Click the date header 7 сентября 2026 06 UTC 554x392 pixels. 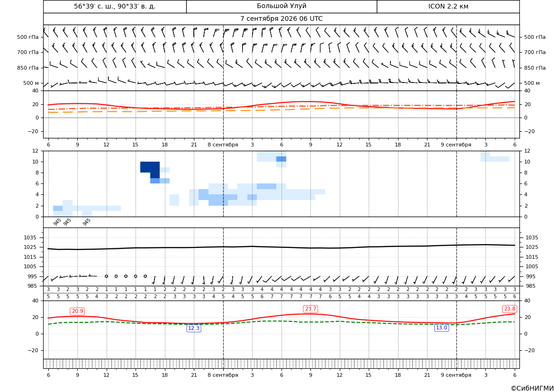pyautogui.click(x=281, y=19)
